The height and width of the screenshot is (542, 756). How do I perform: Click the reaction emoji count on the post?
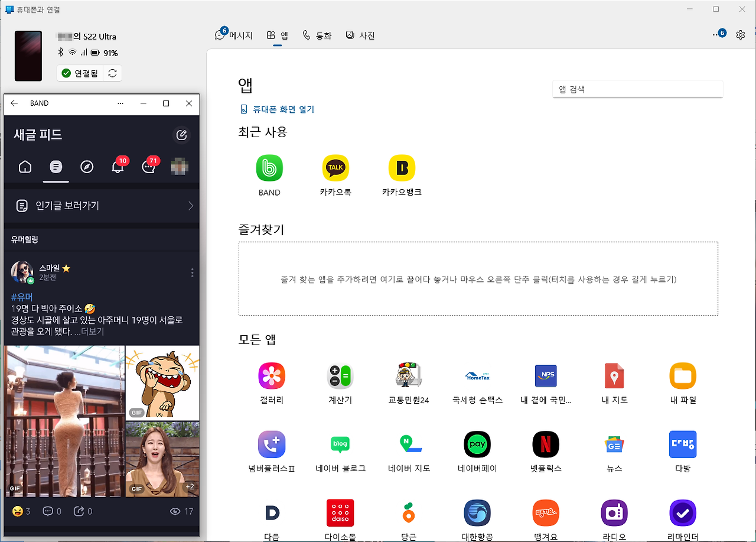pos(21,511)
